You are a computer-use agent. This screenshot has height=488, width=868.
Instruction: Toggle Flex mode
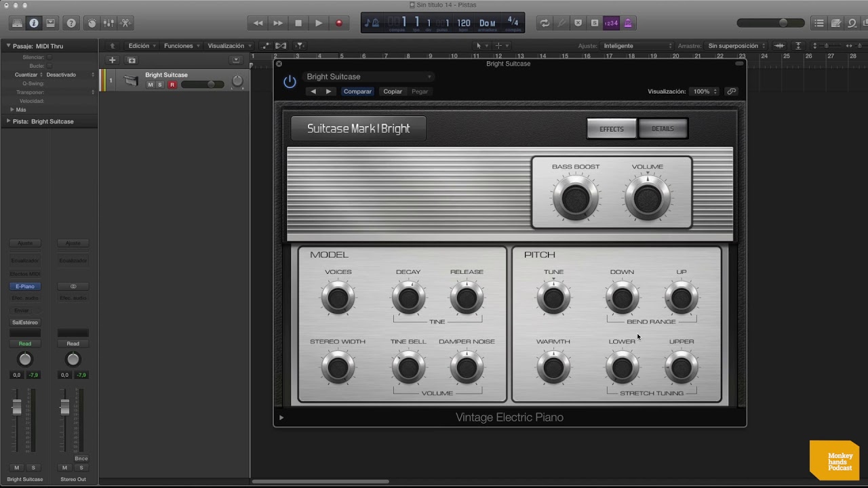click(281, 46)
